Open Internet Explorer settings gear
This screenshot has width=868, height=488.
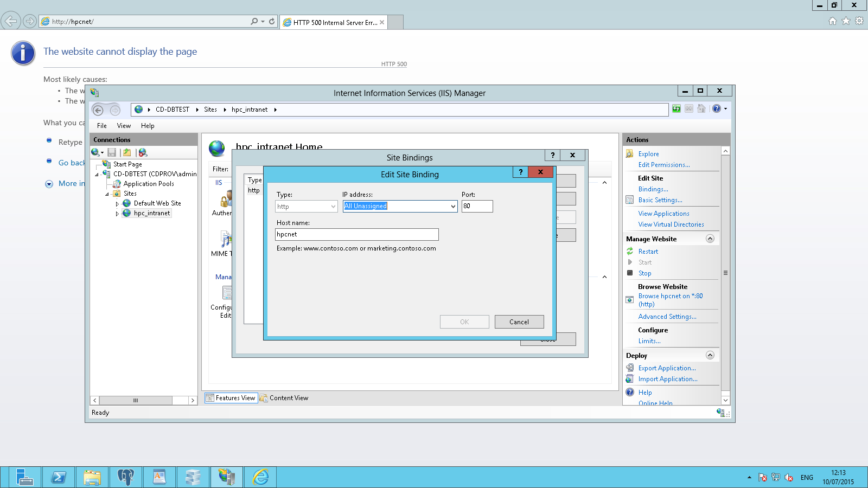859,21
